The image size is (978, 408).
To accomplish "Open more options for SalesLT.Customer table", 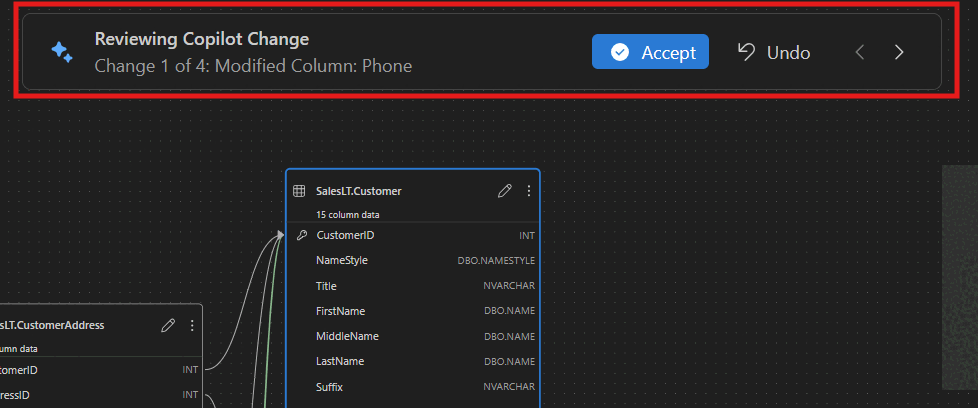I will (529, 190).
